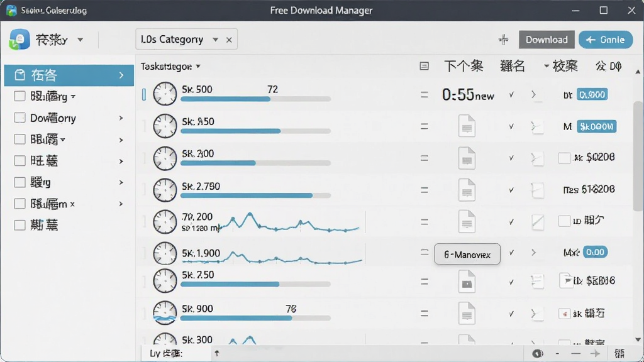The height and width of the screenshot is (362, 644).
Task: Expand the chevron in the Sk. 1.900 row
Action: click(x=533, y=253)
